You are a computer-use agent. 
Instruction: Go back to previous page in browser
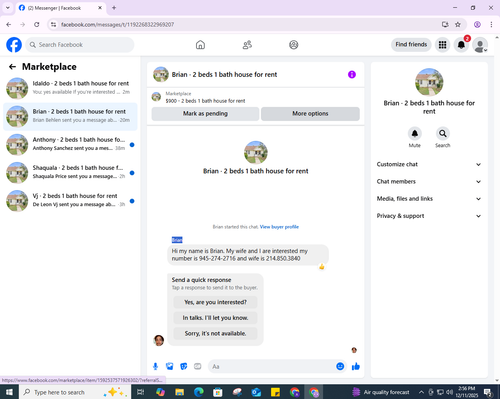pyautogui.click(x=9, y=24)
